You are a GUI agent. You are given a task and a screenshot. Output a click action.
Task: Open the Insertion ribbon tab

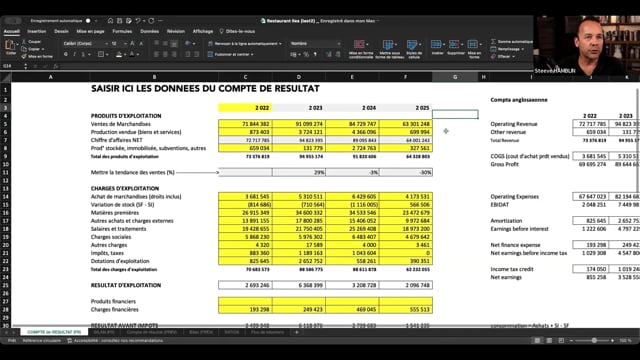point(37,31)
